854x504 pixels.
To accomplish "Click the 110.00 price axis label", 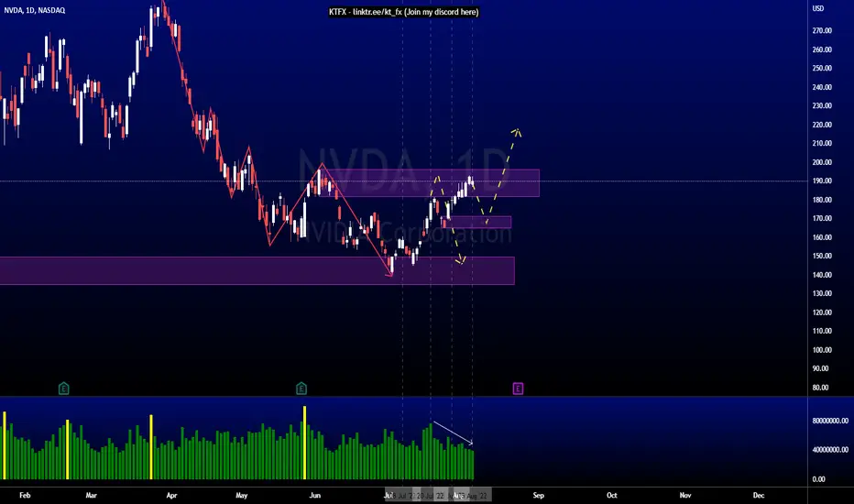I will pyautogui.click(x=822, y=332).
